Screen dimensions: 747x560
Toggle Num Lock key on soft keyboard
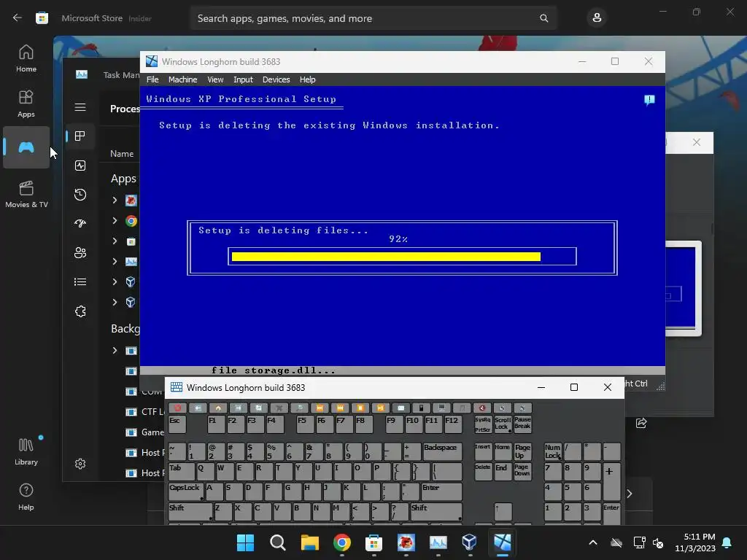[553, 451]
